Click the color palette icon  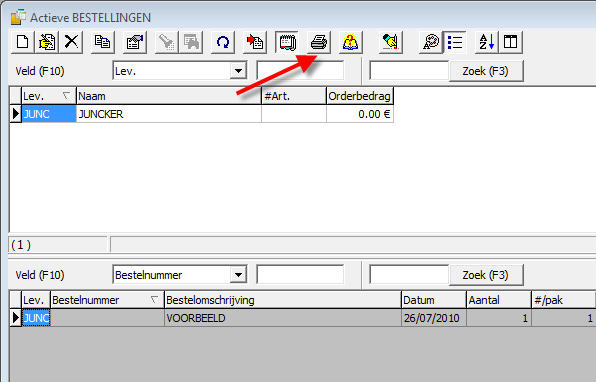[x=431, y=42]
